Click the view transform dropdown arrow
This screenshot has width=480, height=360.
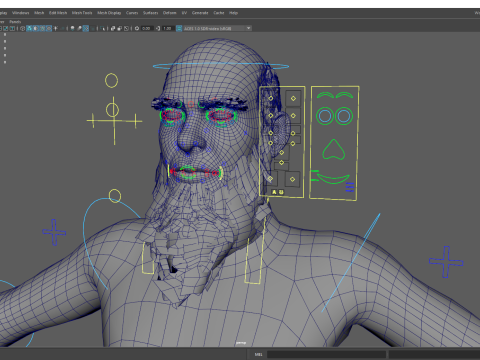click(x=249, y=28)
